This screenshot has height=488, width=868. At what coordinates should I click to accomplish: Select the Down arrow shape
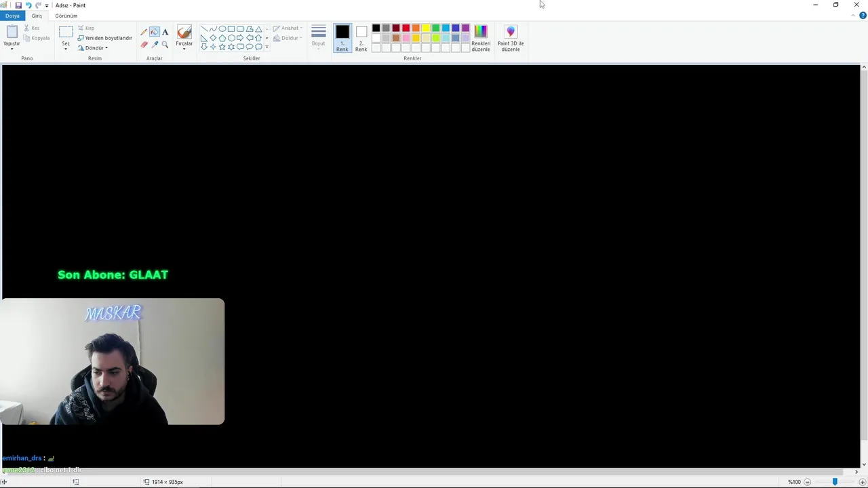204,47
